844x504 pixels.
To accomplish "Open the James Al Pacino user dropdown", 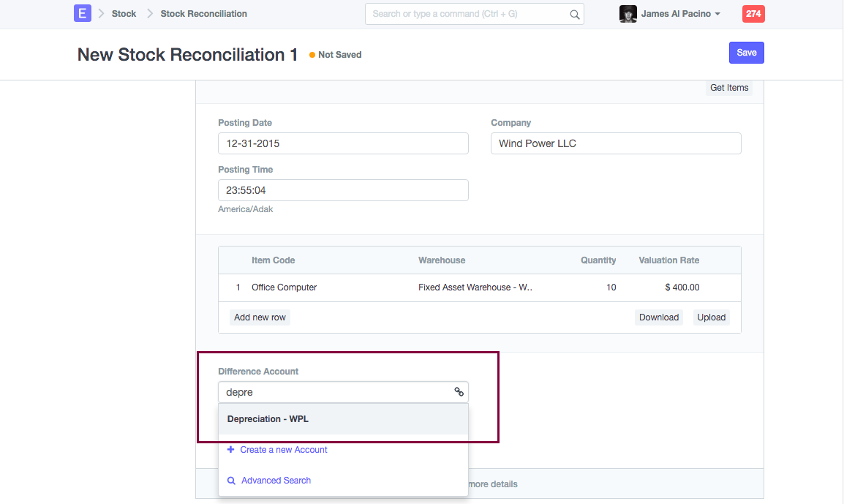I will pyautogui.click(x=680, y=14).
